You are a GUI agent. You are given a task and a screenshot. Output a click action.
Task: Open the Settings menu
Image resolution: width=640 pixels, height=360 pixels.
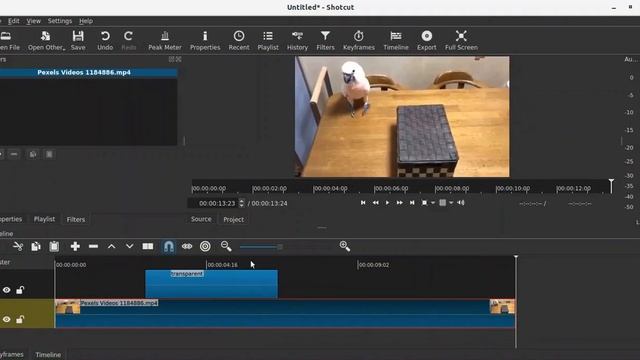[60, 21]
